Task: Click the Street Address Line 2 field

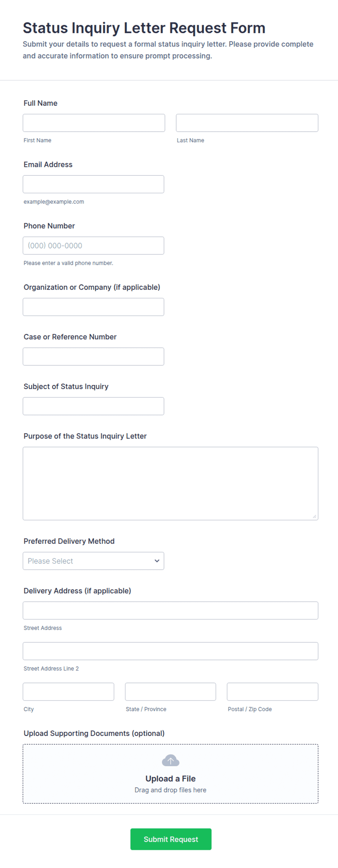Action: tap(170, 651)
